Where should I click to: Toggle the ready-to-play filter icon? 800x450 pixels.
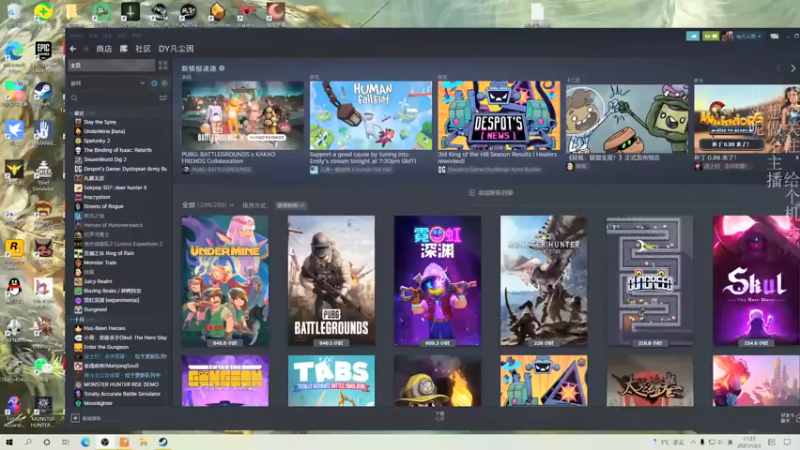click(x=164, y=83)
